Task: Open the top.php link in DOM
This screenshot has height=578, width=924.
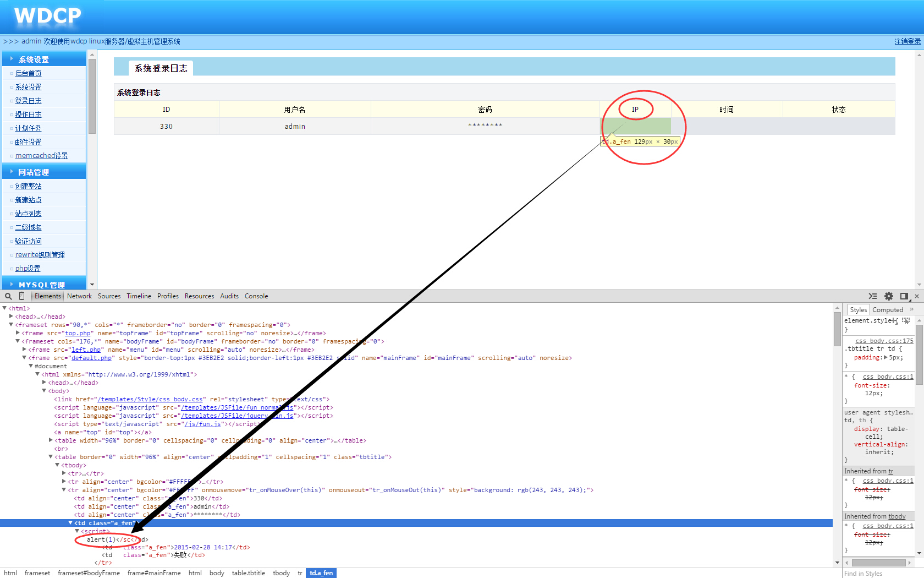Action: [x=78, y=333]
